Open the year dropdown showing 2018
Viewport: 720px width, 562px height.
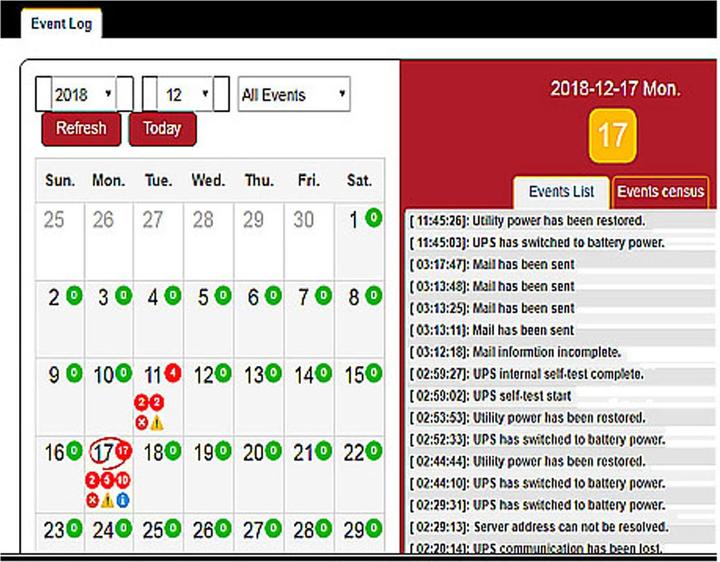[84, 95]
